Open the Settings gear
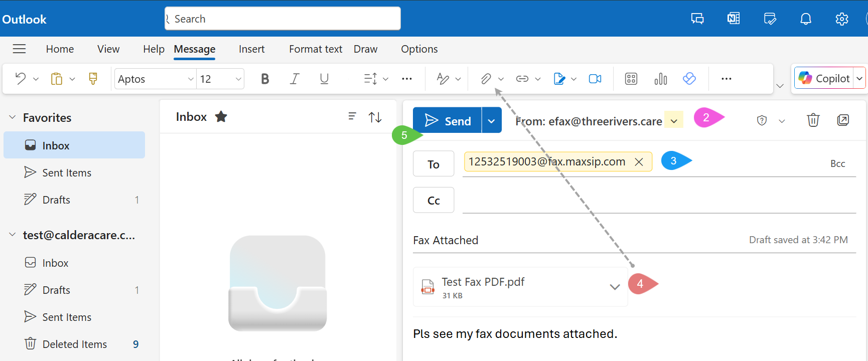Screen dimensions: 868x361 (842, 19)
